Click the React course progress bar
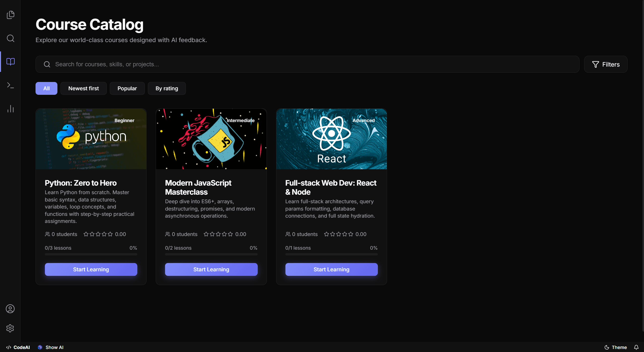The height and width of the screenshot is (352, 644). (x=331, y=254)
